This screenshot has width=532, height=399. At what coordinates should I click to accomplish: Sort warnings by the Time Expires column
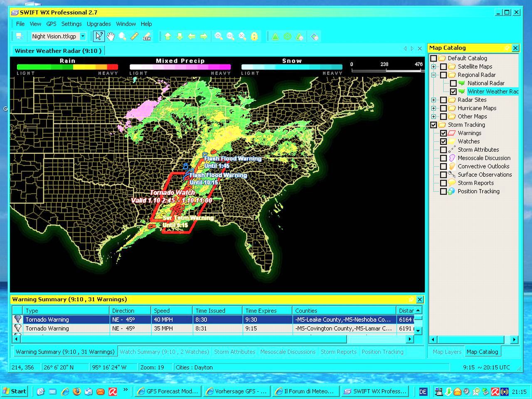pos(268,310)
